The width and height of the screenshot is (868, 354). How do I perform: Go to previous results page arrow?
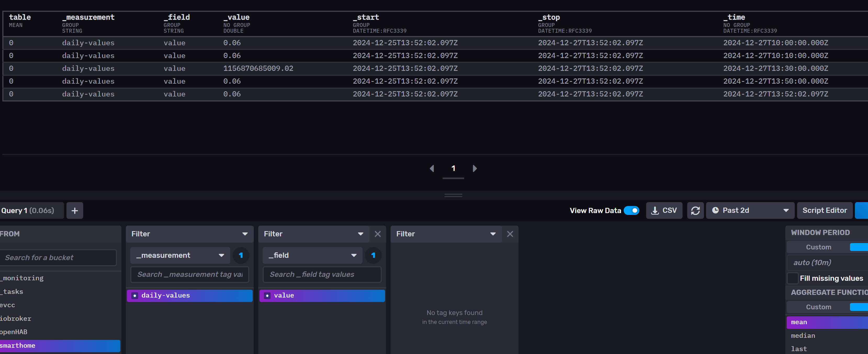coord(432,168)
